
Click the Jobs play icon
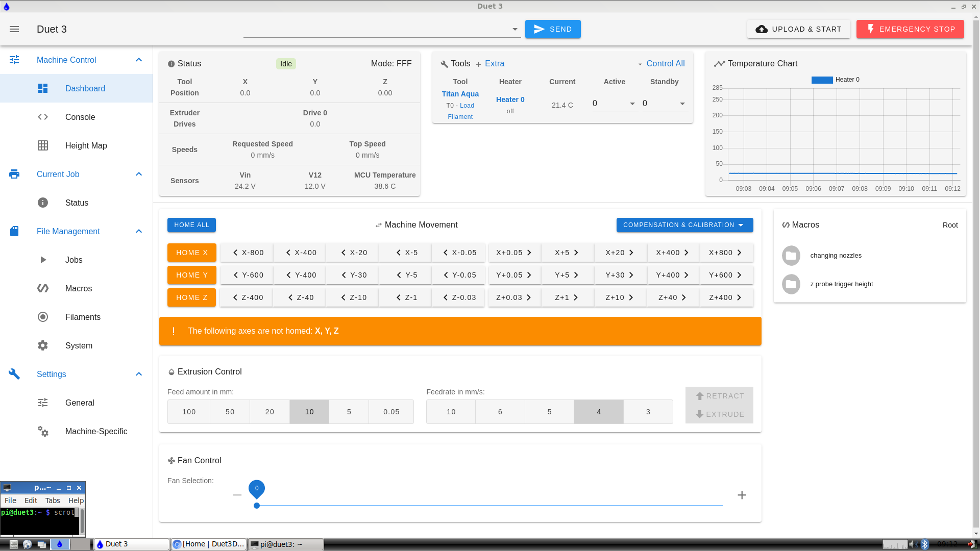click(43, 260)
